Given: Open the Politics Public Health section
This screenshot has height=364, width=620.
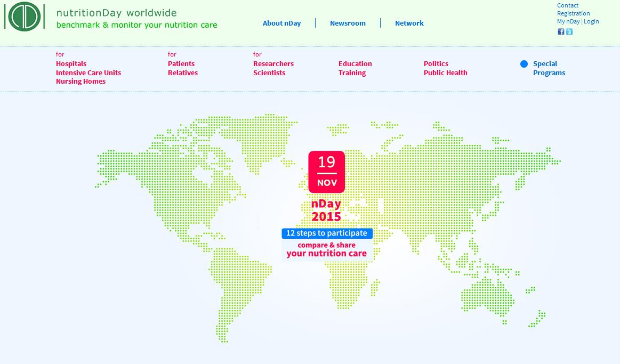Looking at the screenshot, I should click(x=446, y=68).
